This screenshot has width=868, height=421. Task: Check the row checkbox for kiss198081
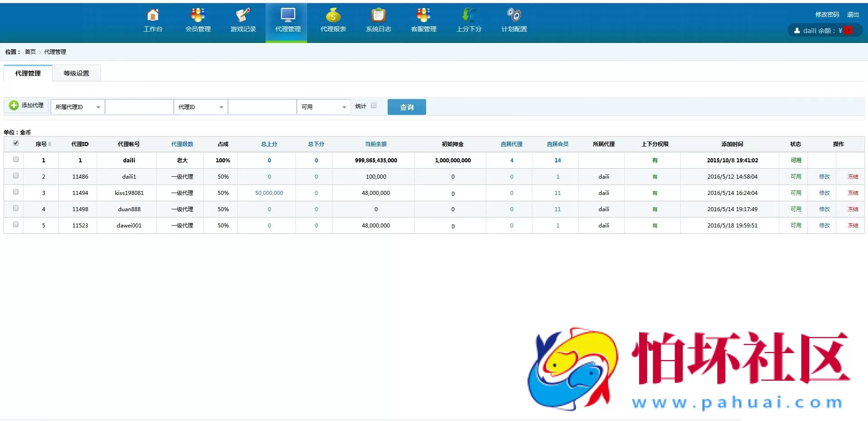[x=16, y=192]
